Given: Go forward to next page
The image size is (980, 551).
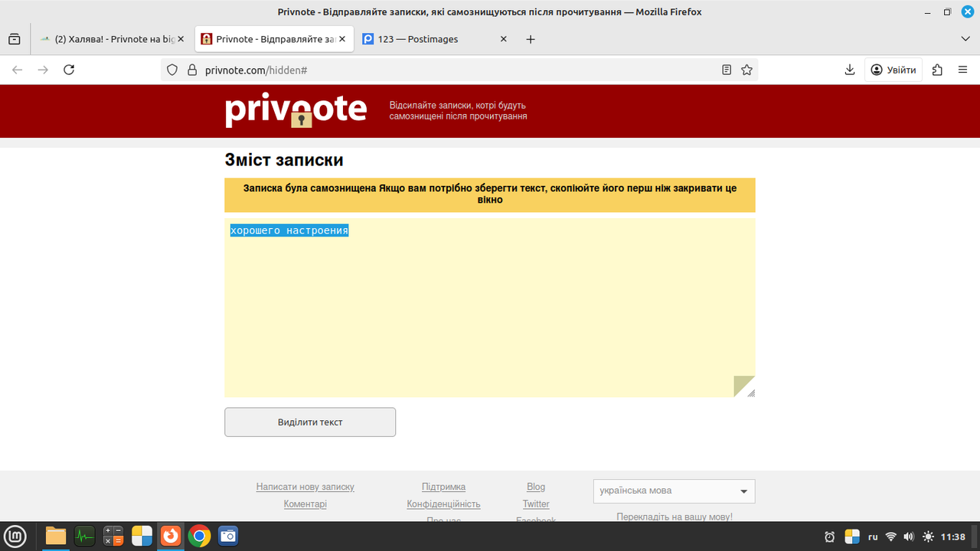Looking at the screenshot, I should tap(43, 70).
